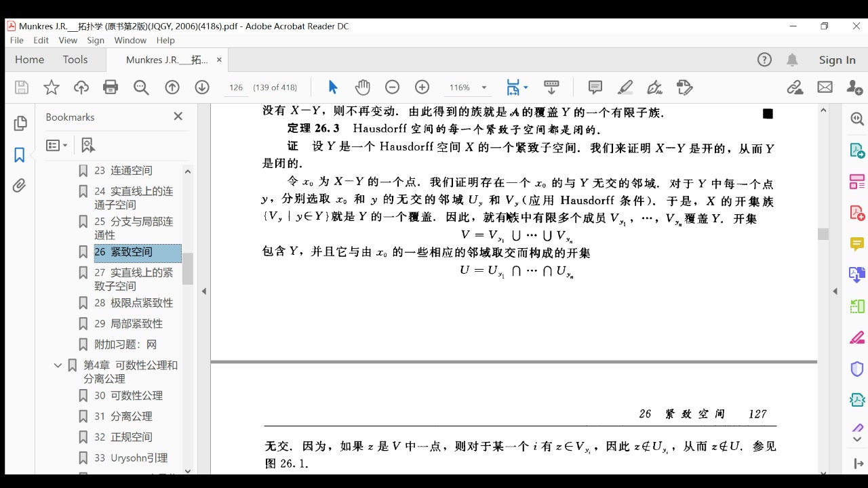Open the Edit menu

(41, 41)
